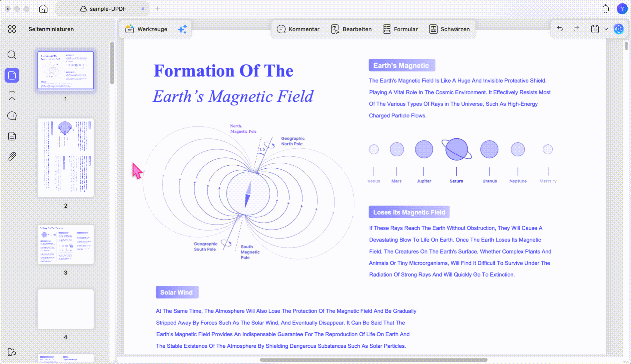Select page 3 thumbnail
The image size is (631, 364).
click(x=66, y=244)
